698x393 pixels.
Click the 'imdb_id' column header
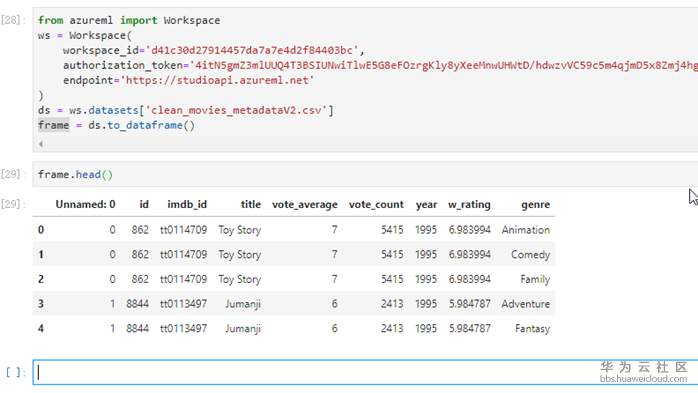point(187,204)
